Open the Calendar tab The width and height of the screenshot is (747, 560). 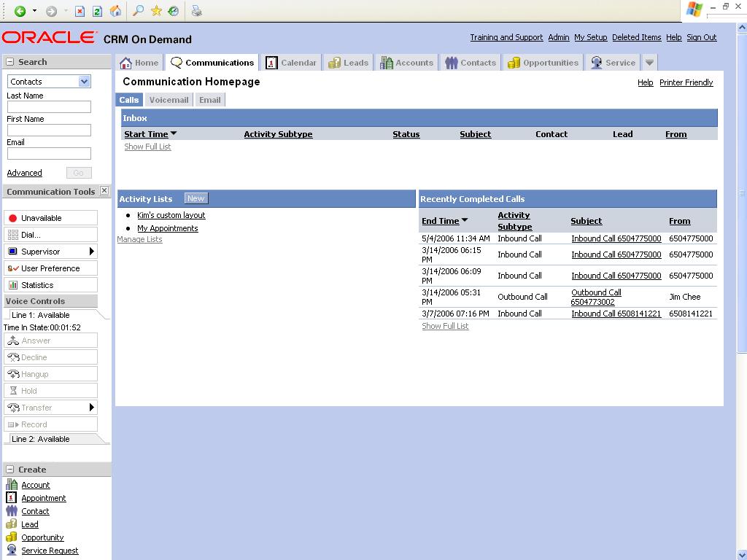(x=291, y=63)
